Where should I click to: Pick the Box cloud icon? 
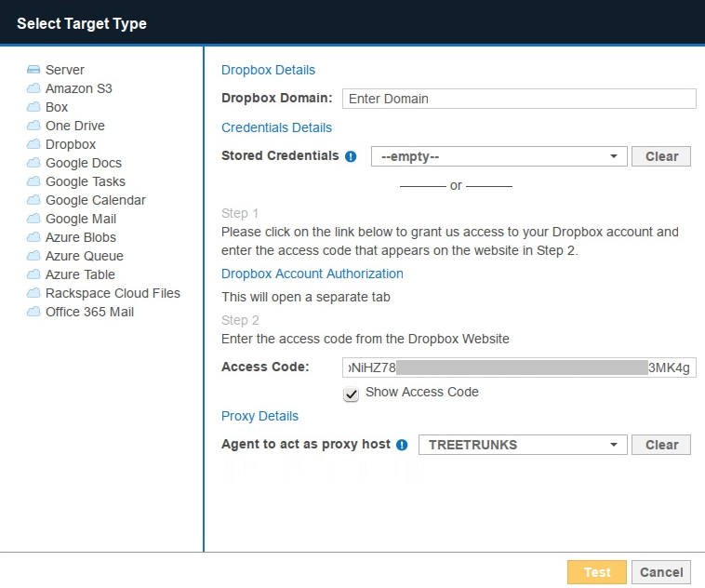coord(33,107)
